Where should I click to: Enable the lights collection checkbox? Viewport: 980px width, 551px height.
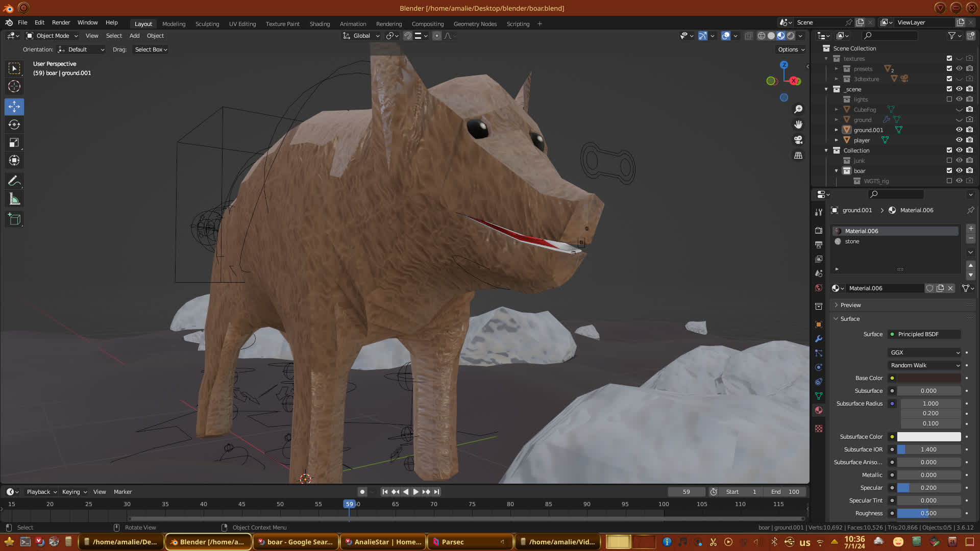pos(949,99)
